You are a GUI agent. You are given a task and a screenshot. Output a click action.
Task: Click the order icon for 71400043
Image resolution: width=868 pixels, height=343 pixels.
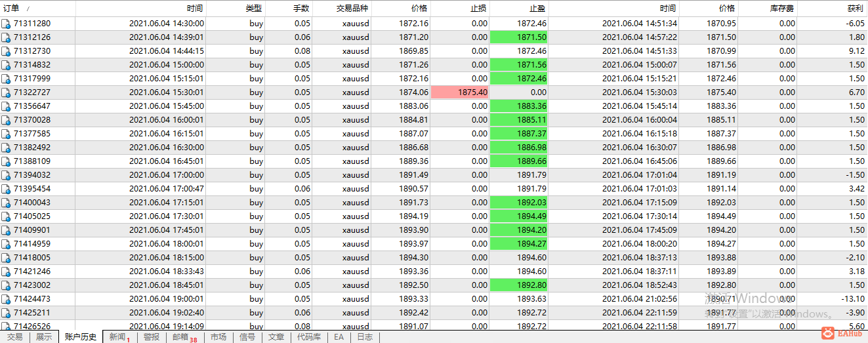[x=6, y=203]
